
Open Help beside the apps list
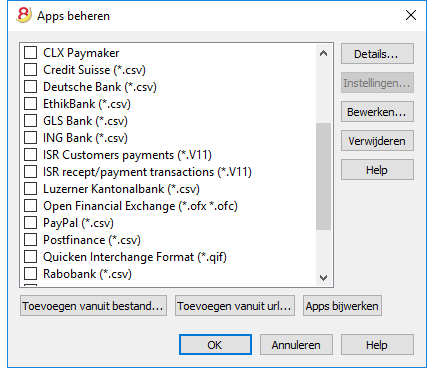coord(377,170)
